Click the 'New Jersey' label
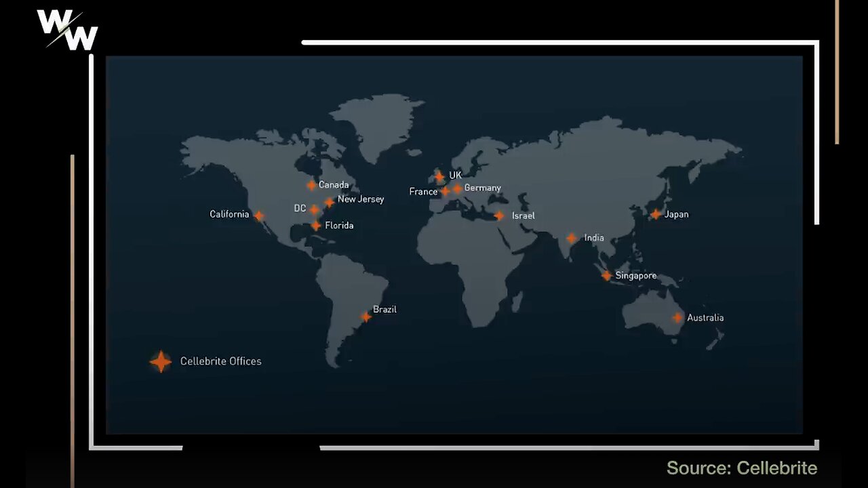This screenshot has height=488, width=868. pyautogui.click(x=361, y=199)
